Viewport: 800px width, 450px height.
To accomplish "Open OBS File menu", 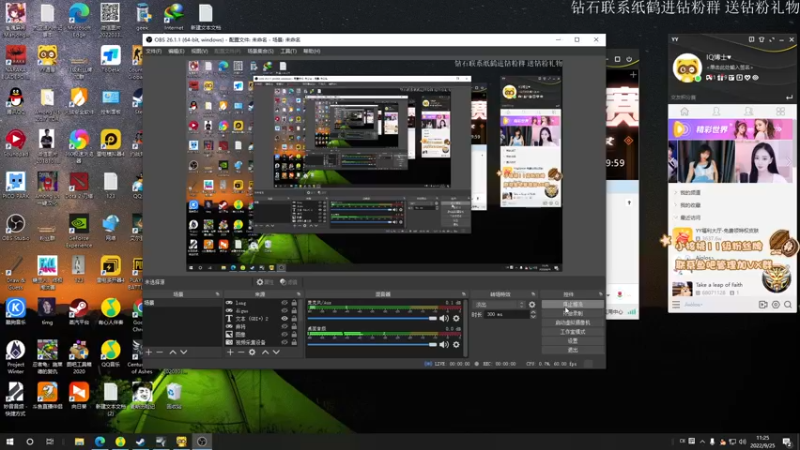I will pyautogui.click(x=154, y=51).
